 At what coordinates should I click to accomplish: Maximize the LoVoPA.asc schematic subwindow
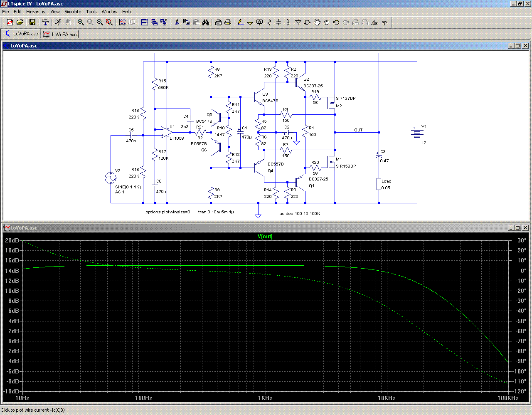[x=518, y=46]
